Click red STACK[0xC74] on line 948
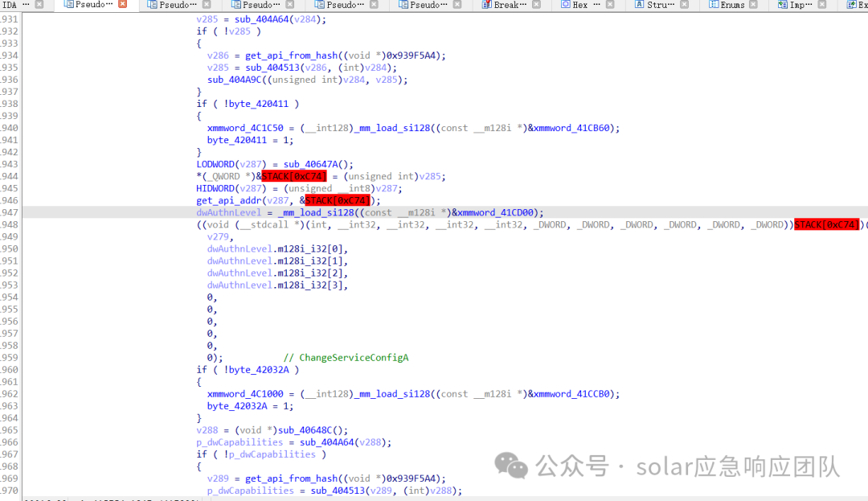 click(x=826, y=224)
